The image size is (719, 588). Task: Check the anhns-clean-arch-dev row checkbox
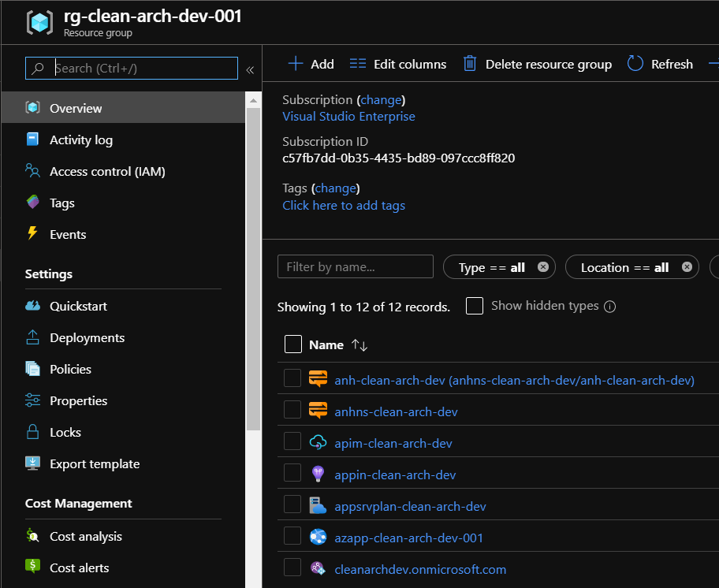pyautogui.click(x=292, y=409)
